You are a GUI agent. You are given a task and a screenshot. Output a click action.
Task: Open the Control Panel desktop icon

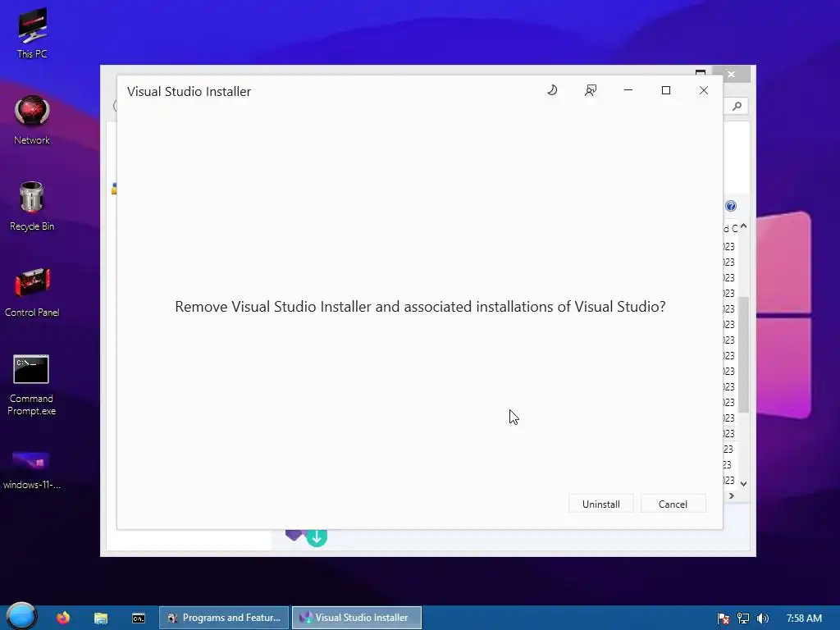[32, 293]
